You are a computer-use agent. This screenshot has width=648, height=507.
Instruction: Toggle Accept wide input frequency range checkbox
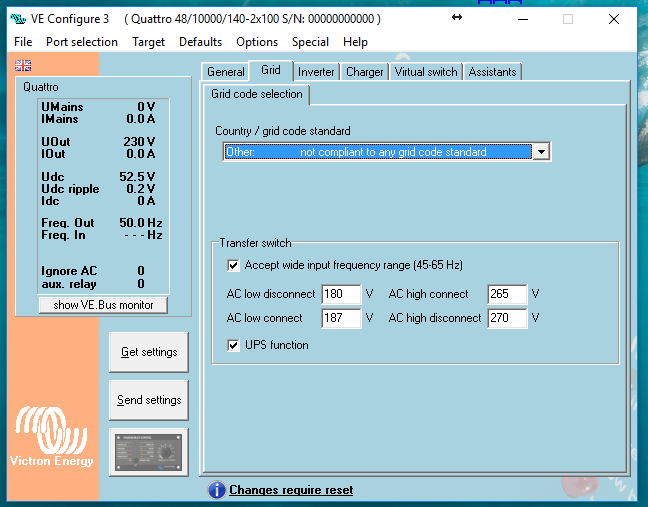(233, 265)
